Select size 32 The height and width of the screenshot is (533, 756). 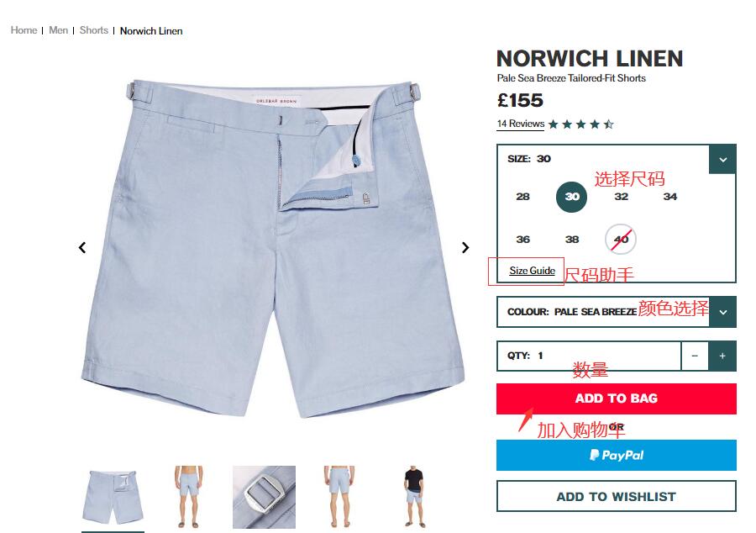click(x=621, y=197)
